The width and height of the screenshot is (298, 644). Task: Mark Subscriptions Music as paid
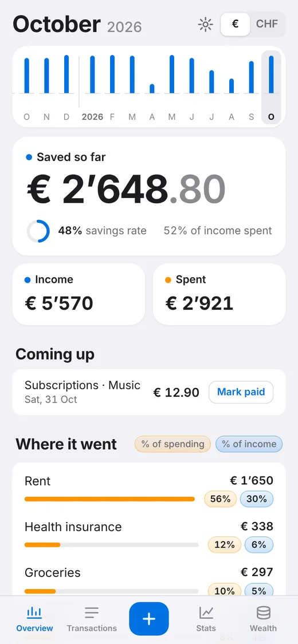241,392
